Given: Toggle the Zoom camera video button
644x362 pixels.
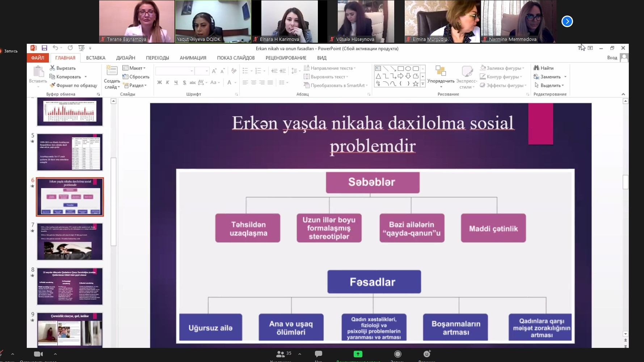Looking at the screenshot, I should coord(38,354).
